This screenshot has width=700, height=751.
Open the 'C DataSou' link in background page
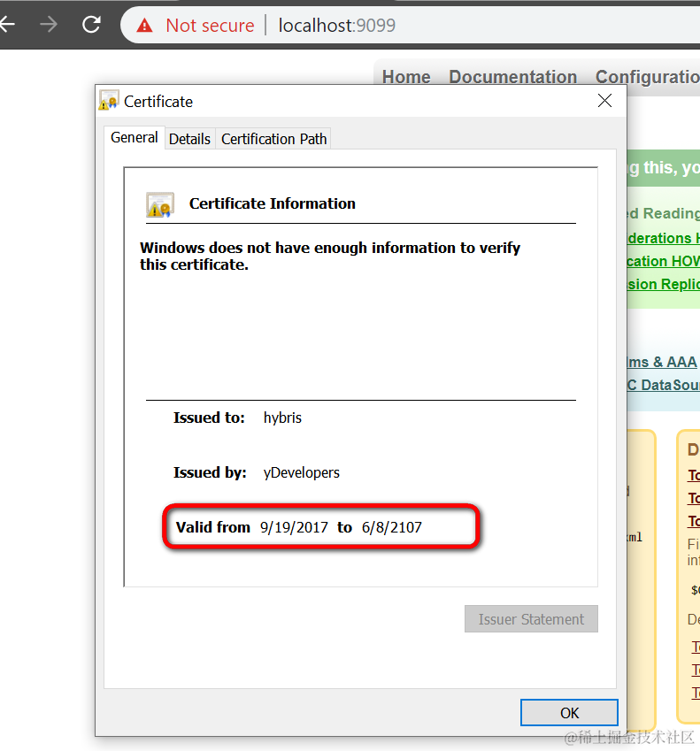(x=664, y=385)
